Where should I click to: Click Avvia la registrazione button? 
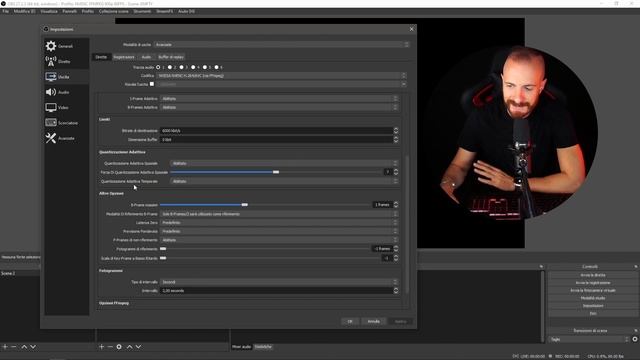593,283
